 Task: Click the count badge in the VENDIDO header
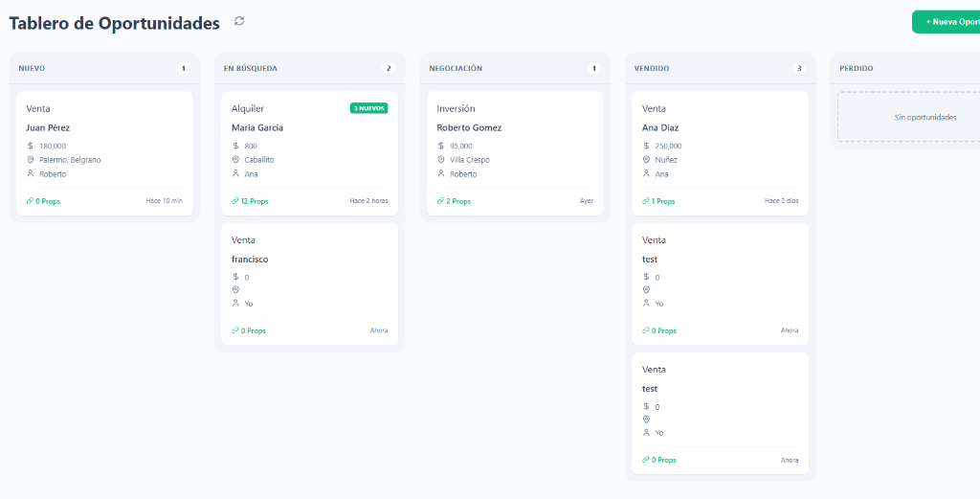pyautogui.click(x=799, y=69)
